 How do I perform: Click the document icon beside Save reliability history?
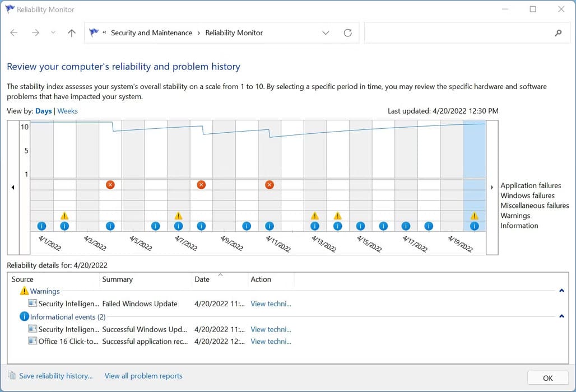point(12,375)
